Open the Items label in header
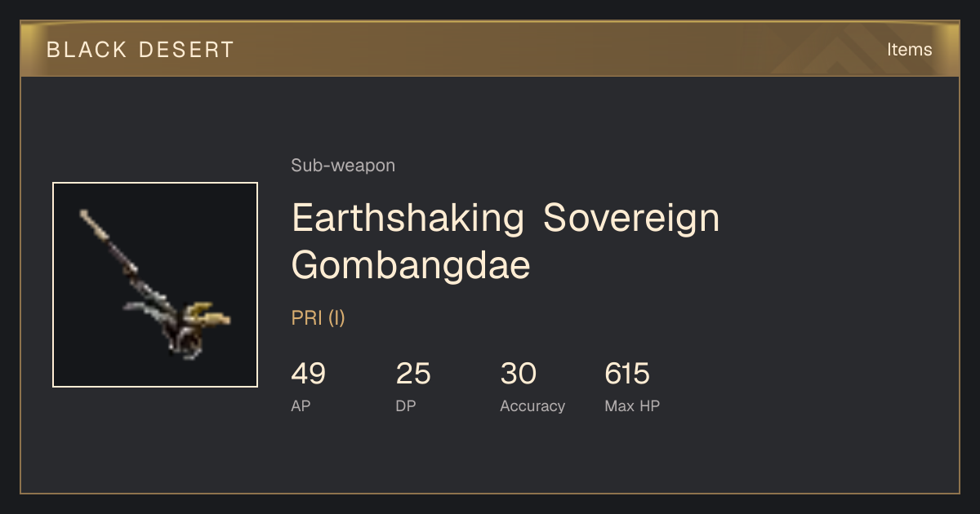The image size is (980, 514). coord(909,50)
